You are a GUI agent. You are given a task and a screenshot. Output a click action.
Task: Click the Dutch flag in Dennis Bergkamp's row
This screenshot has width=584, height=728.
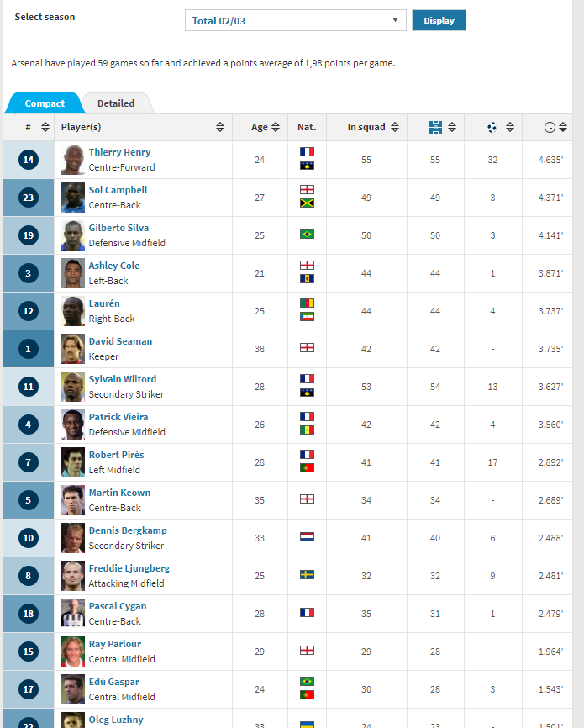[x=307, y=537]
